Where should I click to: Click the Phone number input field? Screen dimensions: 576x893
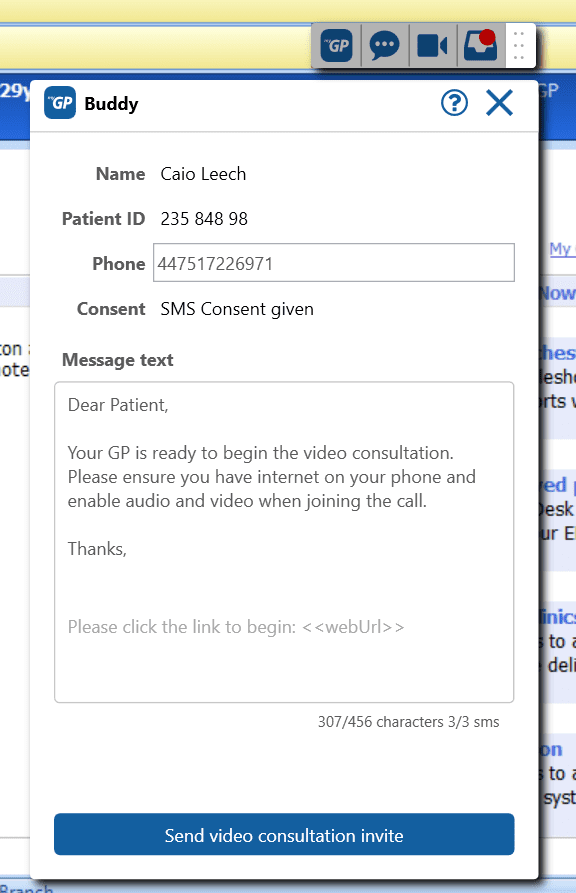pyautogui.click(x=334, y=263)
